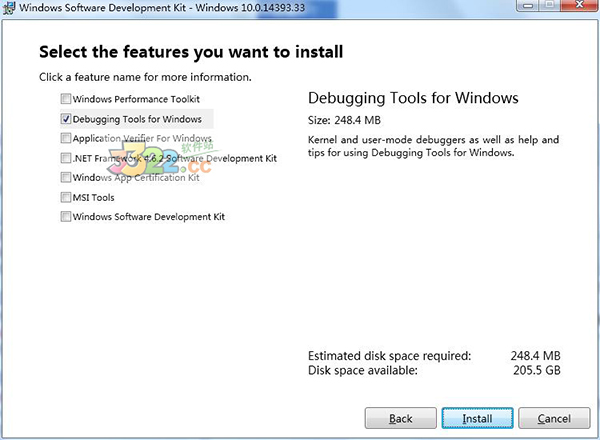
Task: Enable the Windows Performance Toolkit checkbox
Action: point(66,99)
